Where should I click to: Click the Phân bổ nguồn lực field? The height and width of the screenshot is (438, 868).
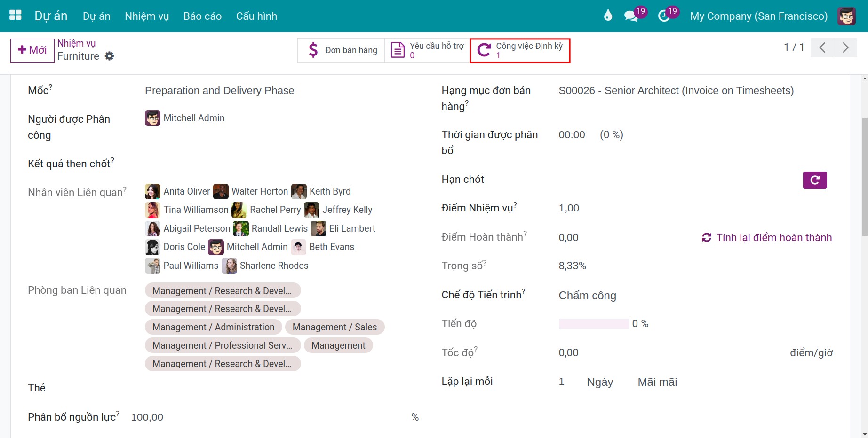coord(271,417)
